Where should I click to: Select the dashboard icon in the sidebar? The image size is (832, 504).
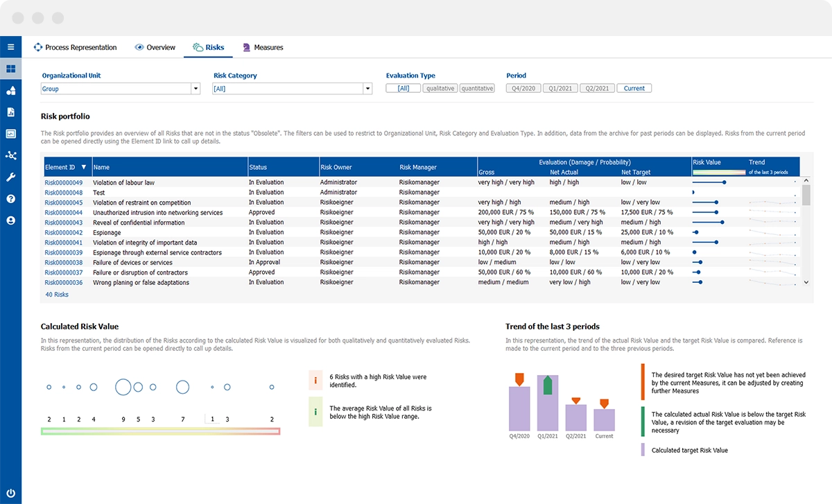coord(10,68)
